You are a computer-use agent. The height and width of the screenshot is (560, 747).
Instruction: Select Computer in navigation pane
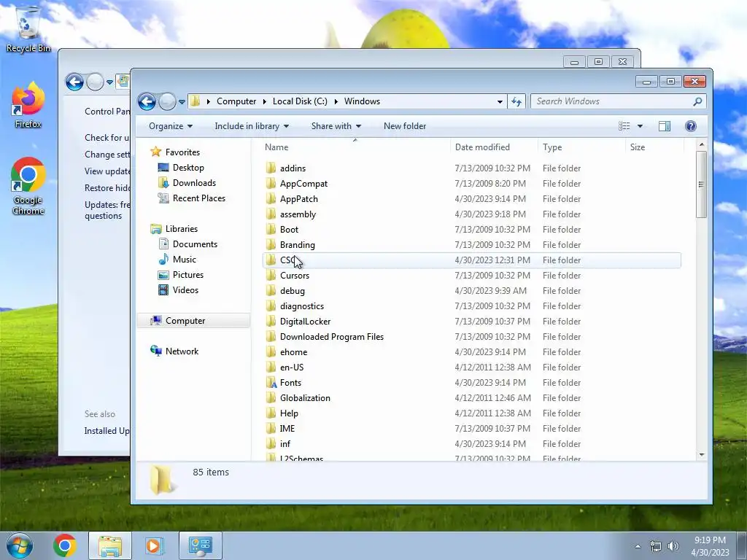click(185, 321)
